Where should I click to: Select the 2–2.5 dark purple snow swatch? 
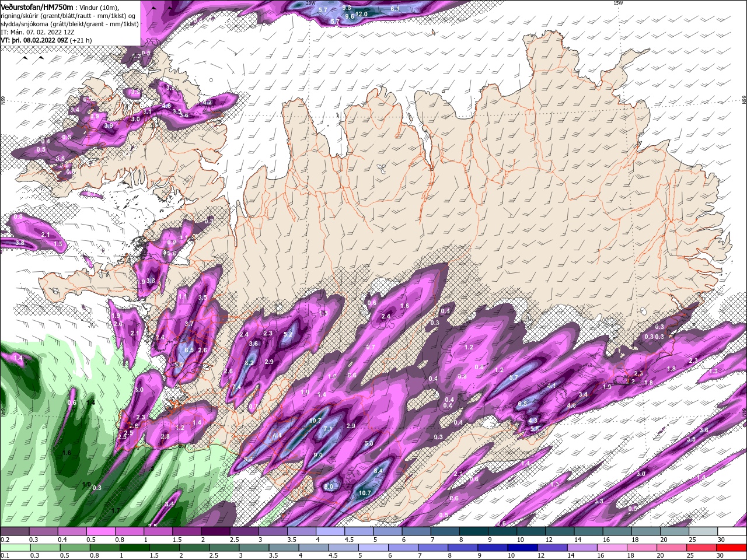pyautogui.click(x=217, y=531)
